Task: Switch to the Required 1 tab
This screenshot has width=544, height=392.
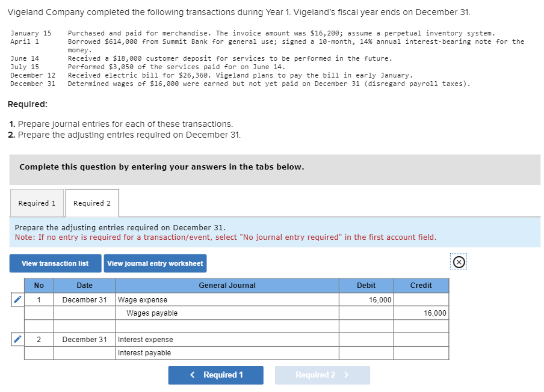Action: coord(37,203)
